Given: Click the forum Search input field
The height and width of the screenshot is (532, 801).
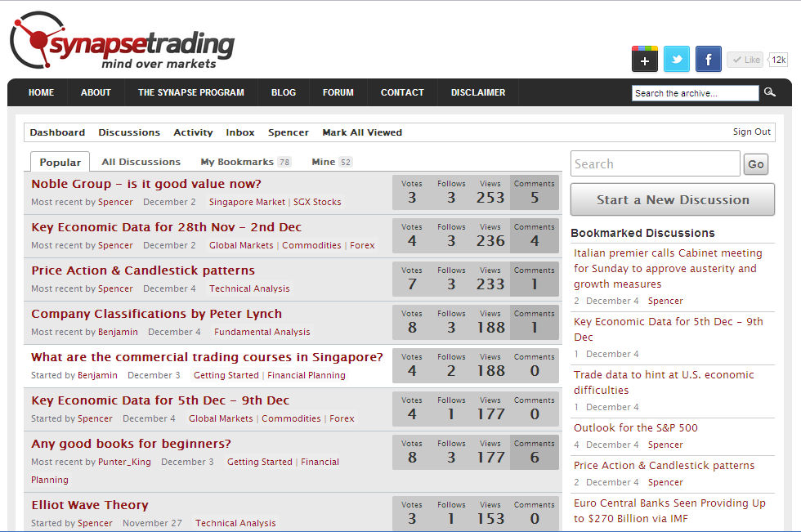Looking at the screenshot, I should point(655,163).
